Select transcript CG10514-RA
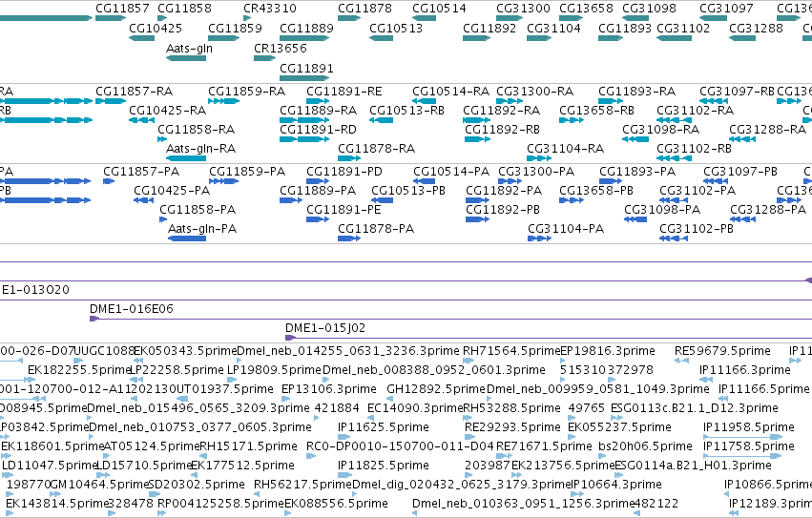 click(x=450, y=92)
